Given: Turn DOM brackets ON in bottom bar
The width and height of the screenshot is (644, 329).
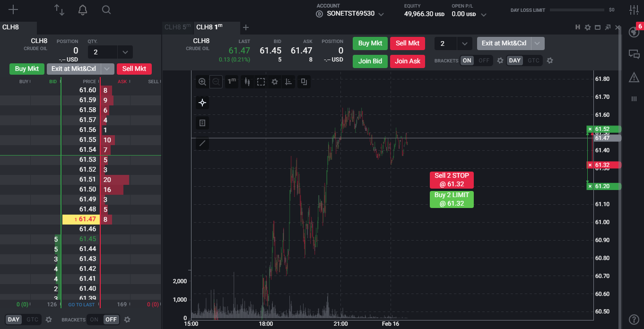Looking at the screenshot, I should click(x=94, y=320).
